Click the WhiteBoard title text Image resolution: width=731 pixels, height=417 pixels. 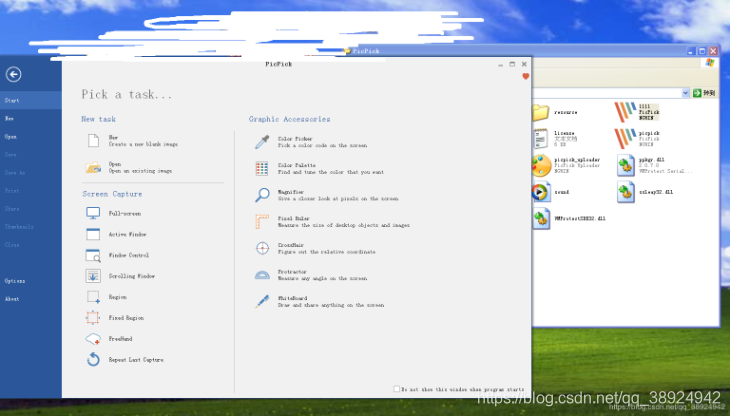click(292, 298)
